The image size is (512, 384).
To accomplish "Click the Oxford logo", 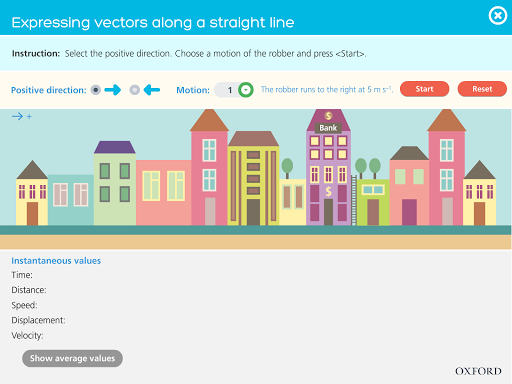I will (478, 371).
